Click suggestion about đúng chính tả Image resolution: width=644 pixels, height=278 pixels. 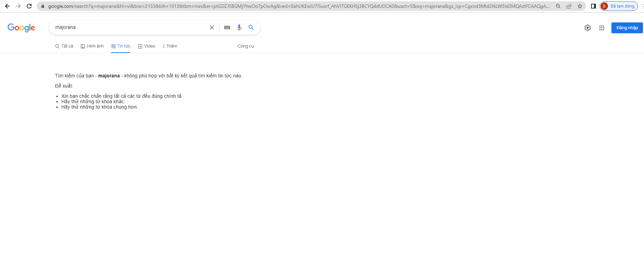[x=122, y=96]
